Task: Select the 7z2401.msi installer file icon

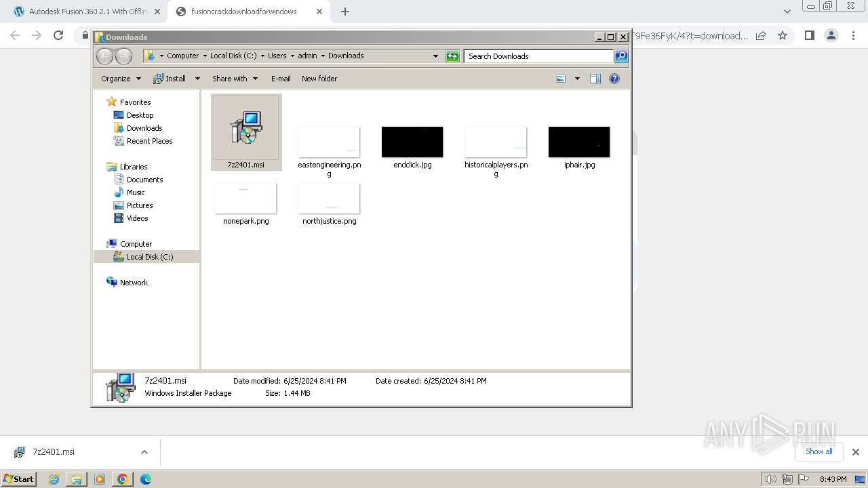Action: click(x=246, y=127)
